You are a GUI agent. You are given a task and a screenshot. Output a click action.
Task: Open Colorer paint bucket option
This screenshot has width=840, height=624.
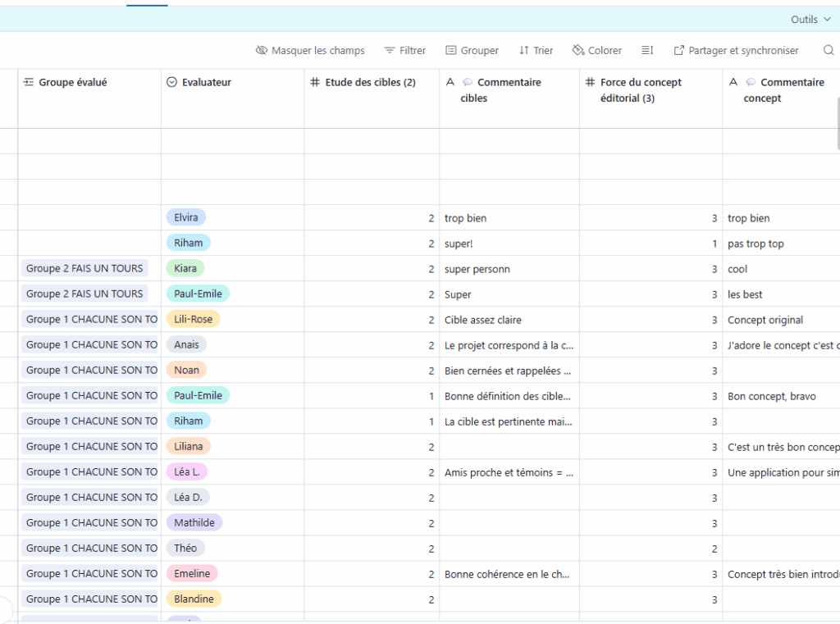(597, 50)
